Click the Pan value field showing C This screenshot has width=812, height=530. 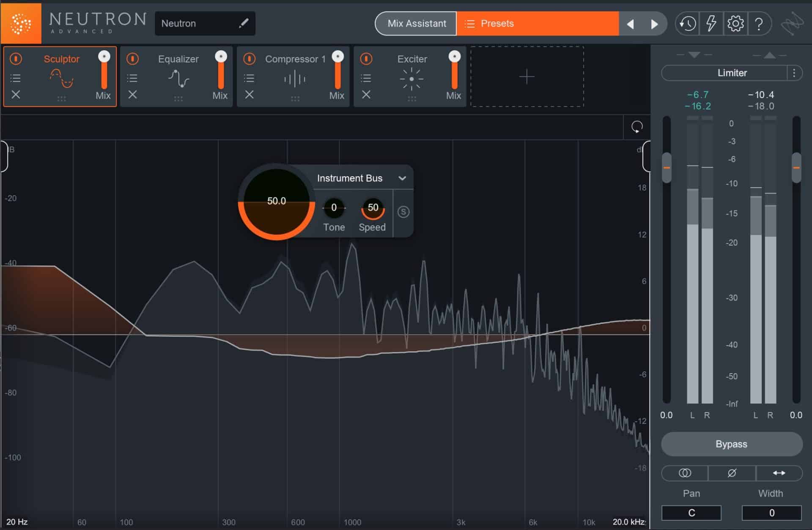(692, 512)
